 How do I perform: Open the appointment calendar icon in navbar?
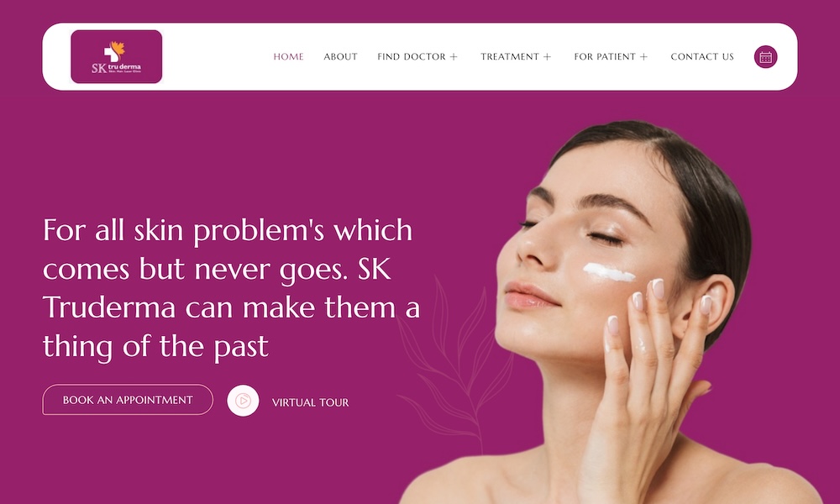pos(765,57)
